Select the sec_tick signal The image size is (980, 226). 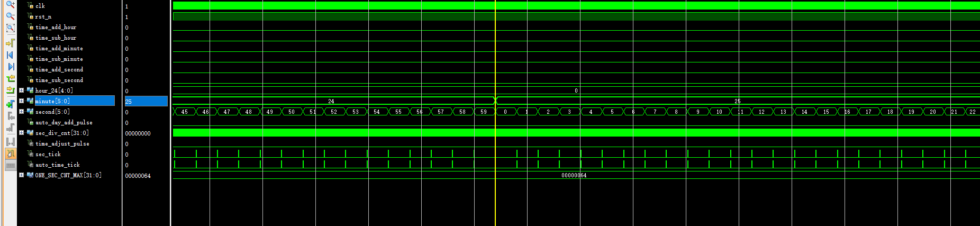[x=48, y=154]
